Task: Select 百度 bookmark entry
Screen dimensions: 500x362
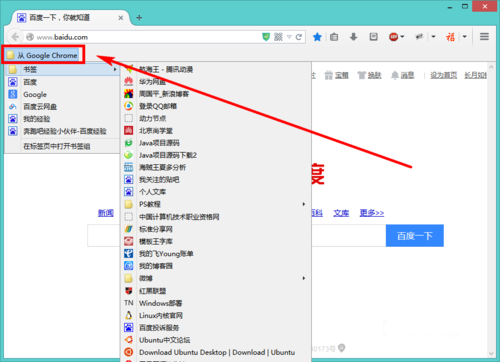Action: tap(62, 82)
